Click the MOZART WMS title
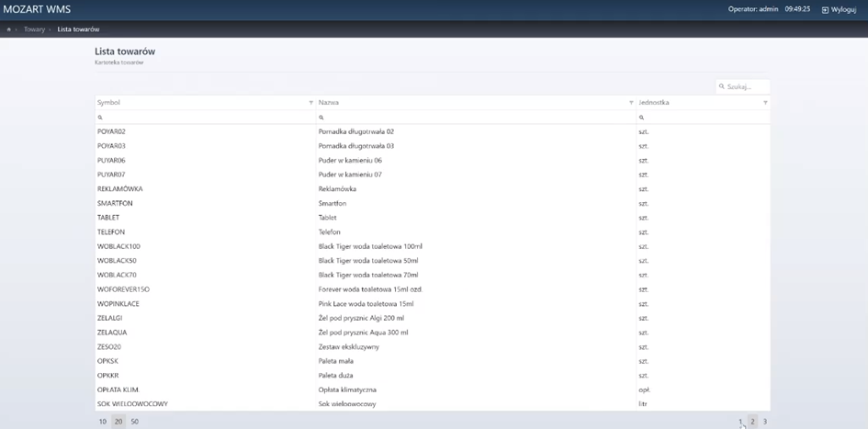The height and width of the screenshot is (429, 868). (38, 9)
